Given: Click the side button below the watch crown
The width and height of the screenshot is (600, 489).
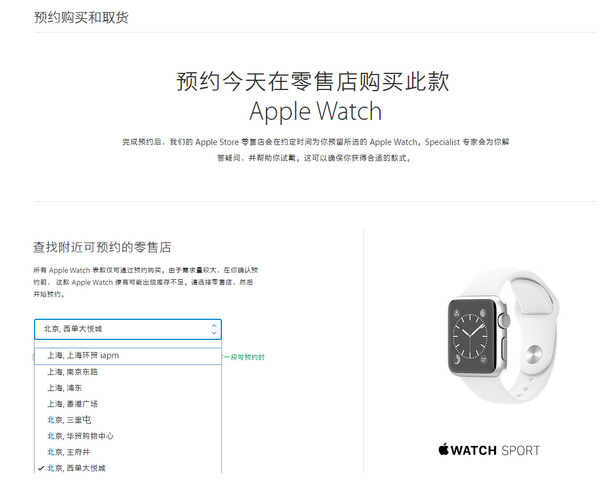Looking at the screenshot, I should pyautogui.click(x=504, y=347).
